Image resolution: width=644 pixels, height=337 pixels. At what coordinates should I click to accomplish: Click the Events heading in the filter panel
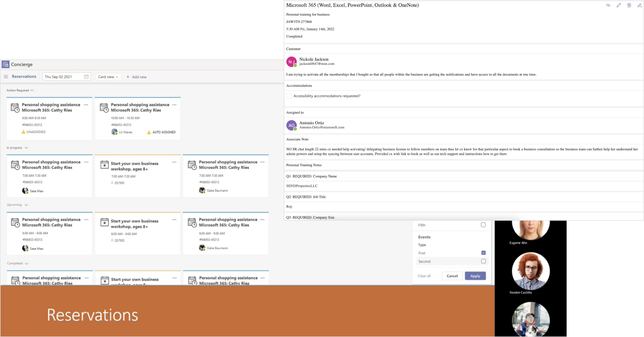[424, 237]
